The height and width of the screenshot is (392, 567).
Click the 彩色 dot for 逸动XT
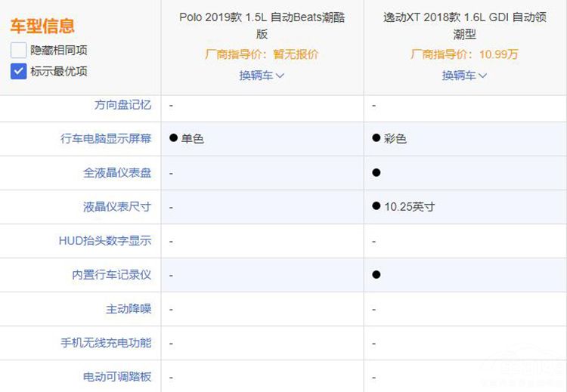376,138
